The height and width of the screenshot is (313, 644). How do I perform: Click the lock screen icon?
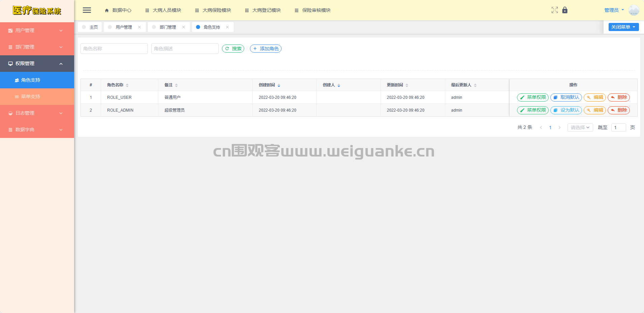pos(565,10)
